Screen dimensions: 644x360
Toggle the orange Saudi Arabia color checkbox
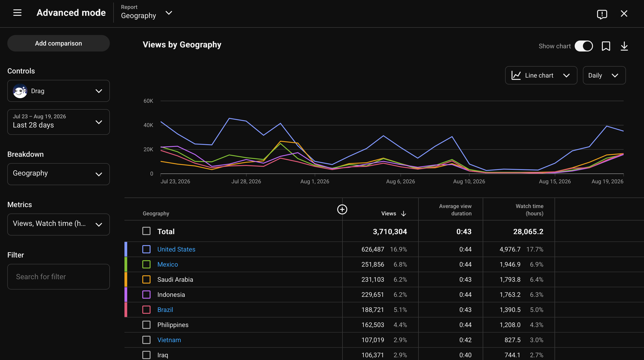(x=146, y=279)
